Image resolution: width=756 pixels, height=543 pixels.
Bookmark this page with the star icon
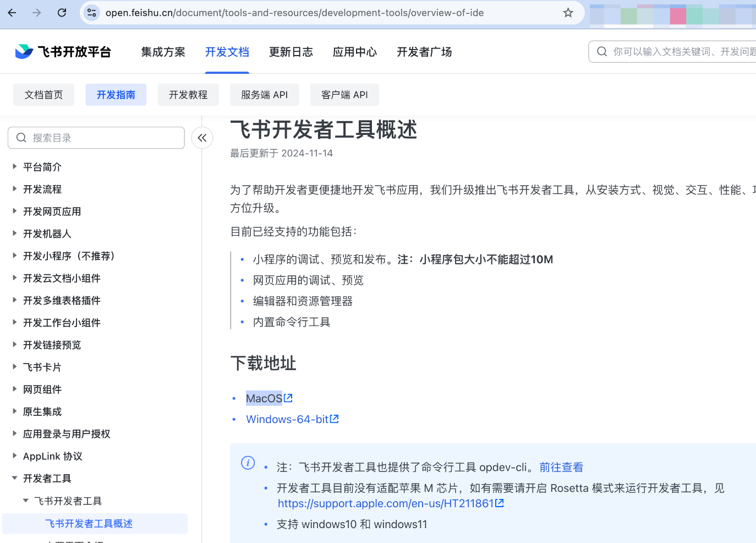[568, 13]
